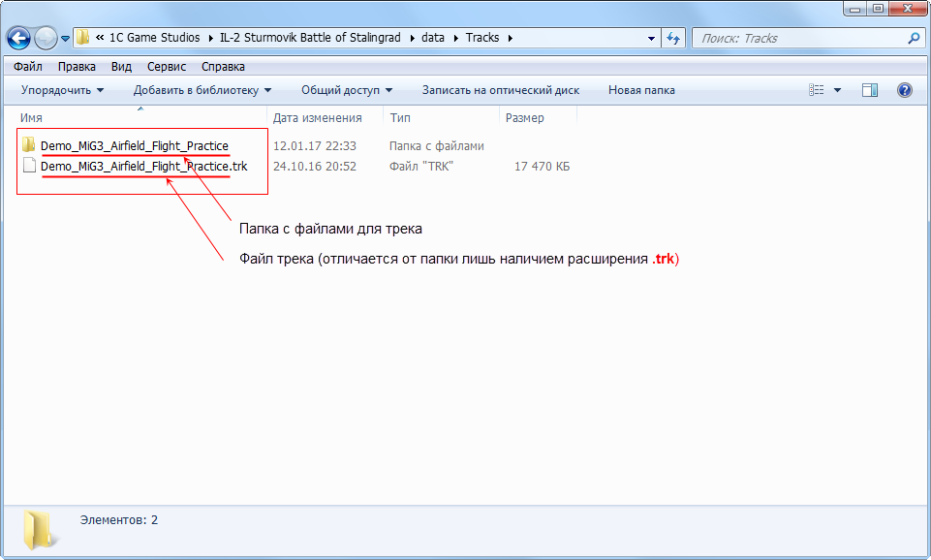The height and width of the screenshot is (560, 931).
Task: Click the greyed Forward arrow button
Action: tap(46, 39)
